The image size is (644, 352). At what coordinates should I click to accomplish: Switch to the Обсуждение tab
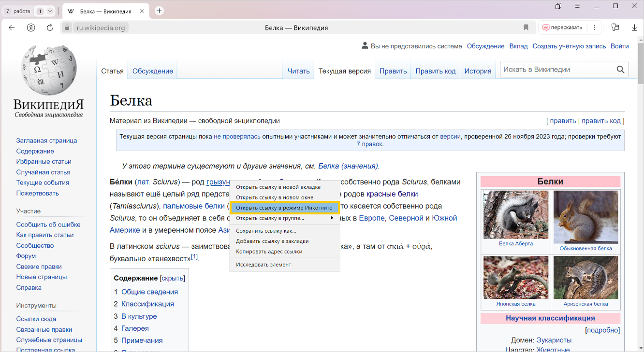point(152,71)
